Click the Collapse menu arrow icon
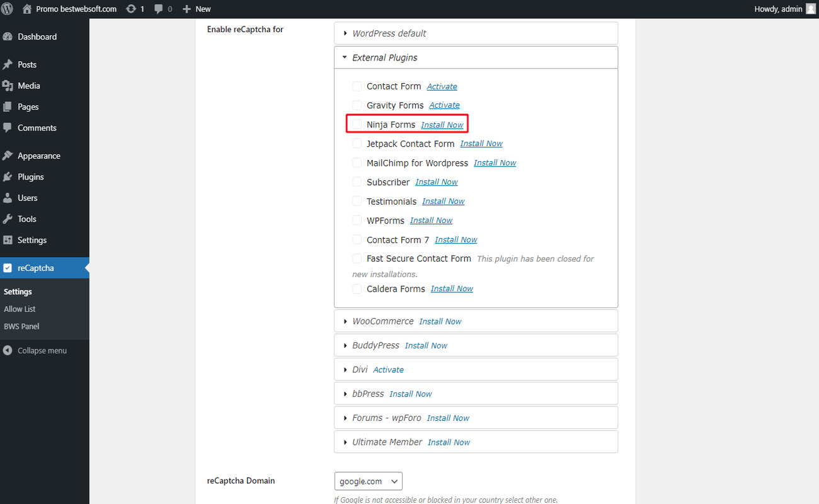The height and width of the screenshot is (504, 819). tap(8, 350)
